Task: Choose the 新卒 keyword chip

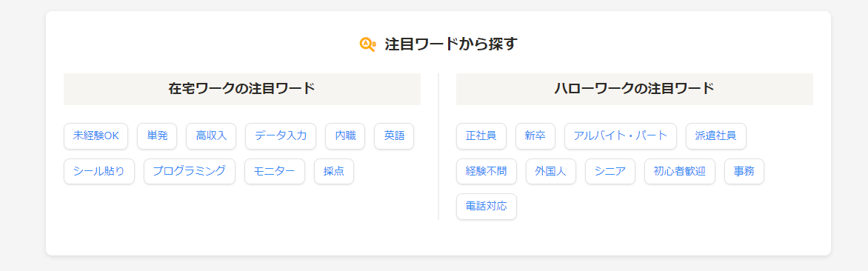Action: 535,136
